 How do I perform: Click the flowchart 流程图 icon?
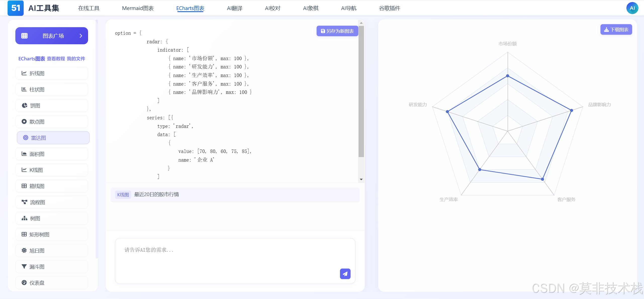(x=24, y=202)
